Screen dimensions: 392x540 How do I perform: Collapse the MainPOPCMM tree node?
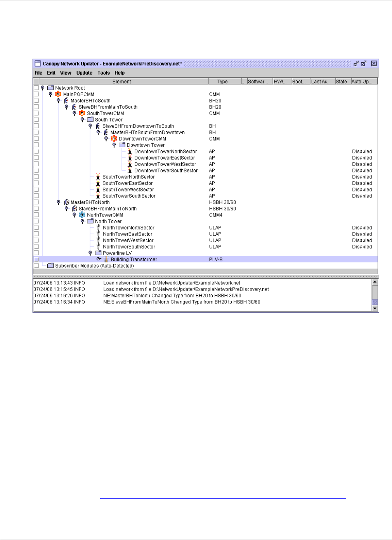coord(50,94)
